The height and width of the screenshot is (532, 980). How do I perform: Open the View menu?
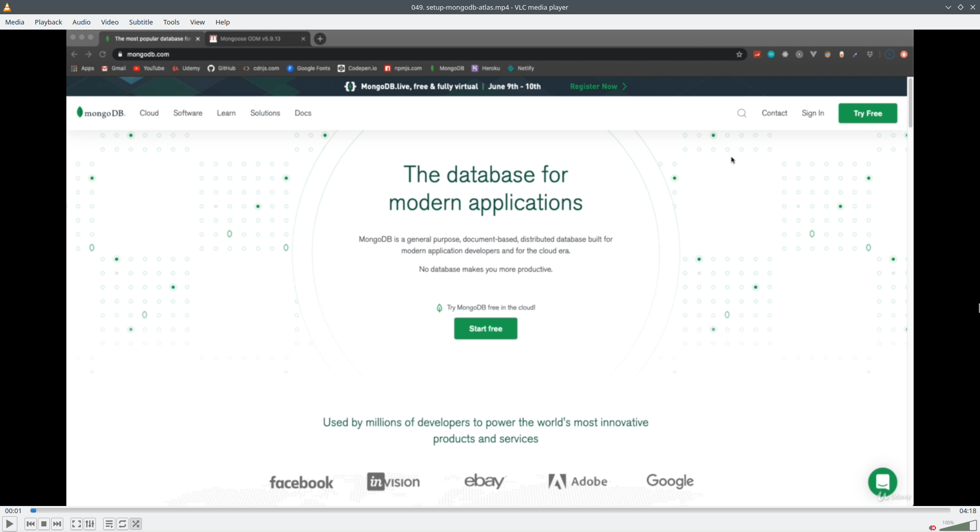(x=198, y=22)
